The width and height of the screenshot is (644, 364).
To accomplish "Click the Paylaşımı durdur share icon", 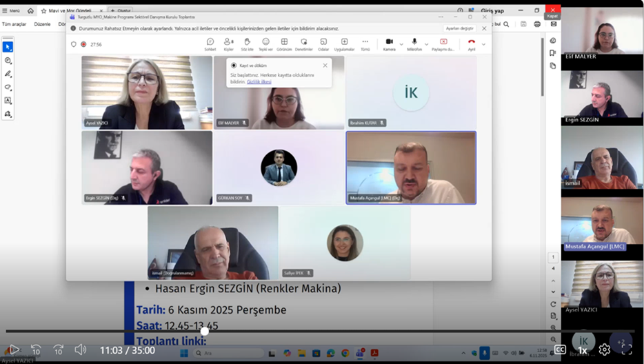I will click(x=443, y=43).
